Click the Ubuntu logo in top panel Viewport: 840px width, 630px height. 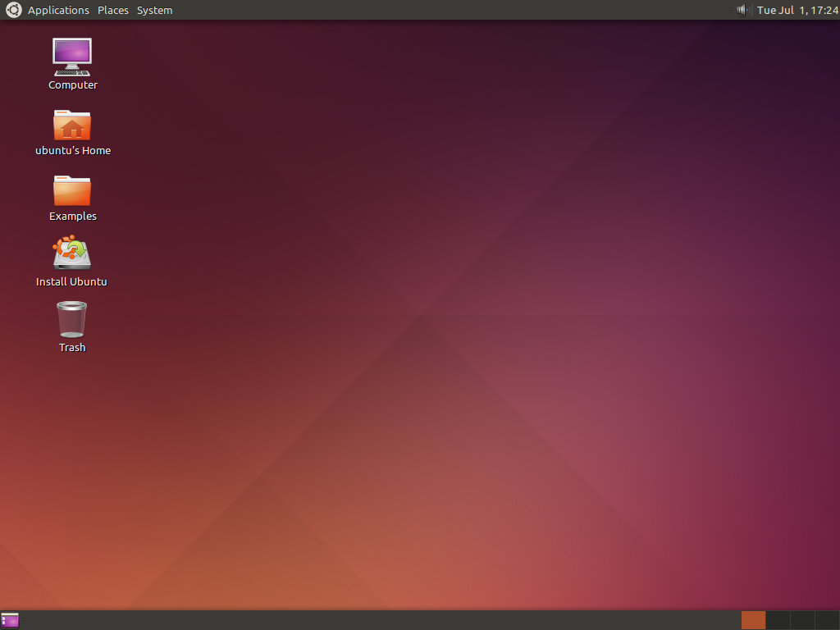[13, 10]
